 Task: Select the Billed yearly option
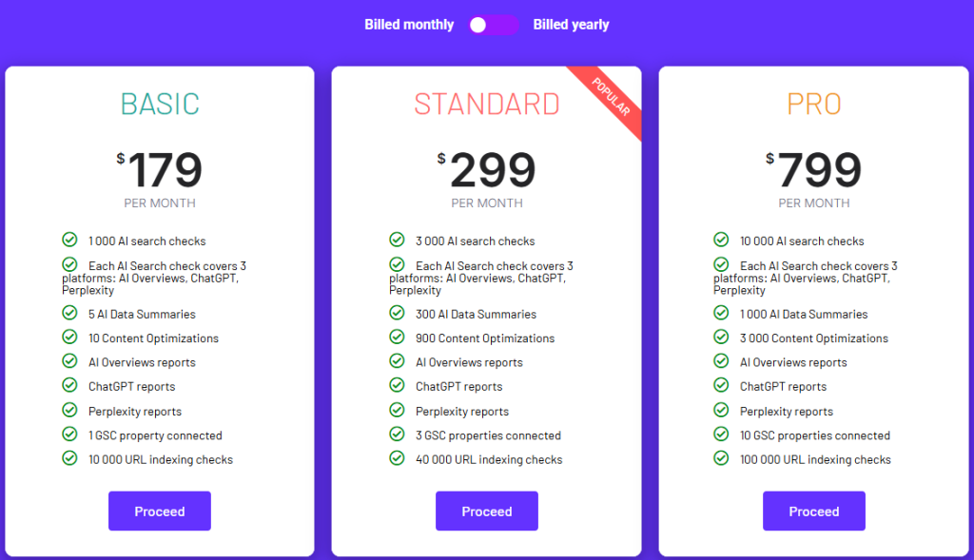tap(571, 25)
